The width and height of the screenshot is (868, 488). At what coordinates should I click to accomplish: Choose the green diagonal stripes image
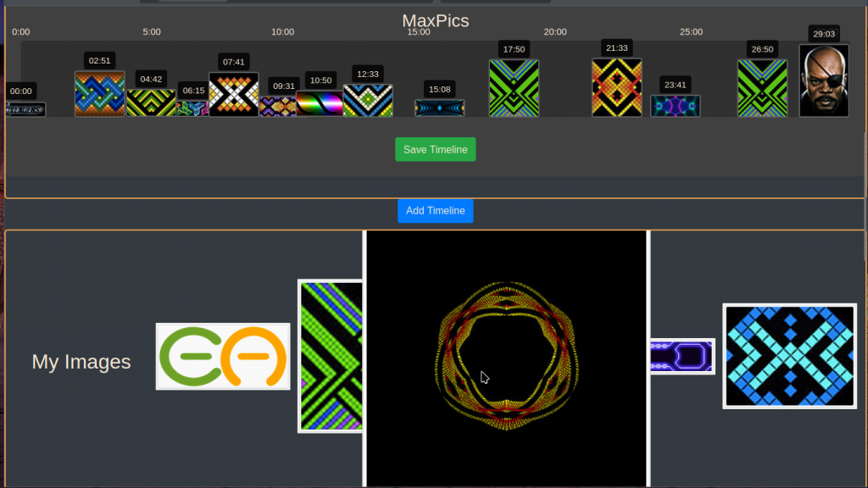(x=331, y=357)
